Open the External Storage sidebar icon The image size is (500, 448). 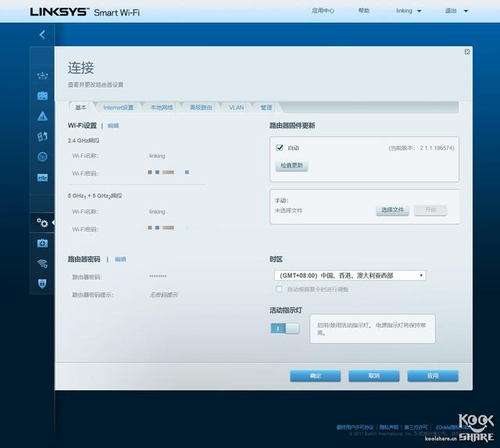[x=42, y=177]
